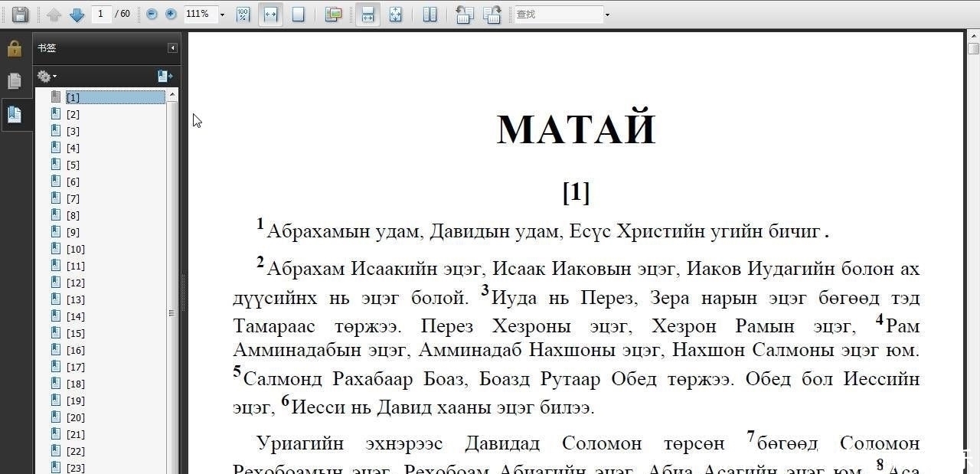This screenshot has height=474, width=980.
Task: Select bookmark [8]
Action: 73,215
